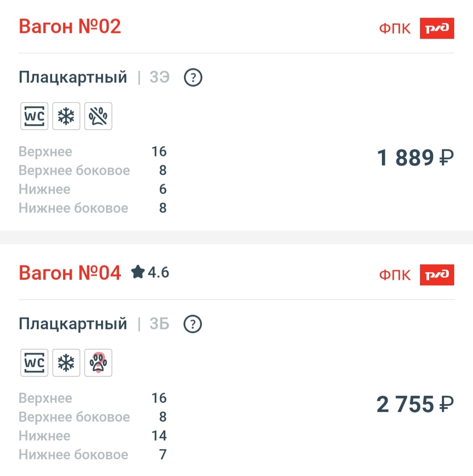The width and height of the screenshot is (473, 476).
Task: Click the snowflake icon in wagon №04
Action: click(66, 363)
